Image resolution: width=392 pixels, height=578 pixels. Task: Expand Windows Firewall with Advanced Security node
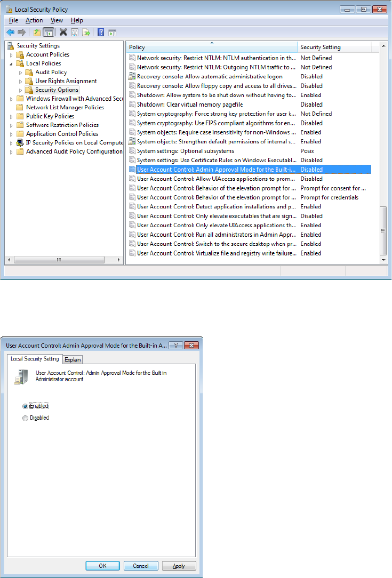pyautogui.click(x=11, y=99)
